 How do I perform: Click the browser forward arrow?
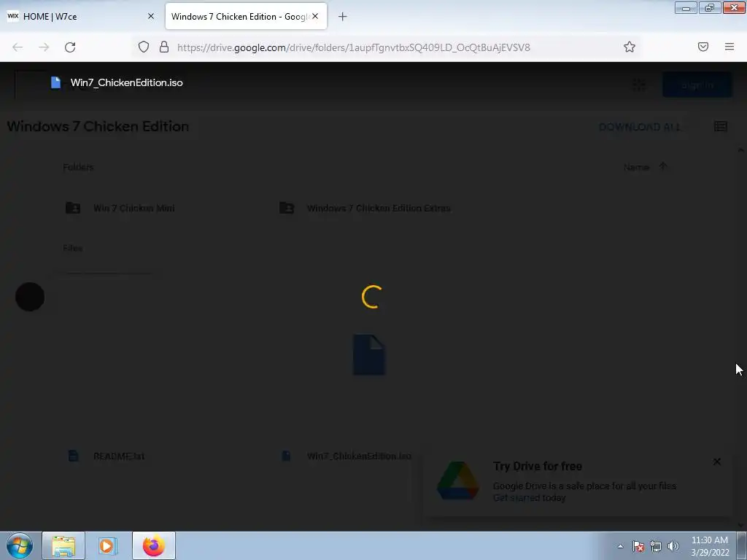(x=44, y=47)
